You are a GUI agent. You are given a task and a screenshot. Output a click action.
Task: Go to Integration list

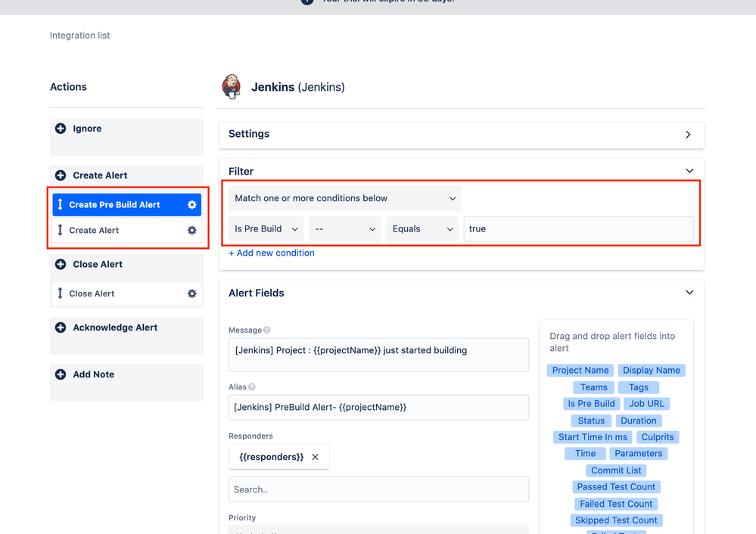80,36
